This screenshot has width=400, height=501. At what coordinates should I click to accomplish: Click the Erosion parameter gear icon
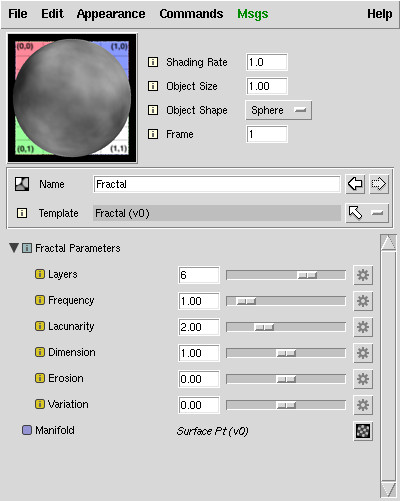(x=363, y=379)
